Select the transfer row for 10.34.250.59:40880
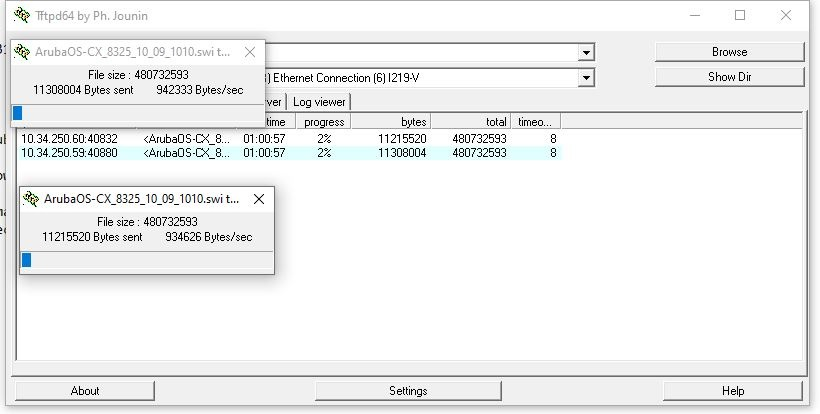This screenshot has height=414, width=820. coord(289,153)
